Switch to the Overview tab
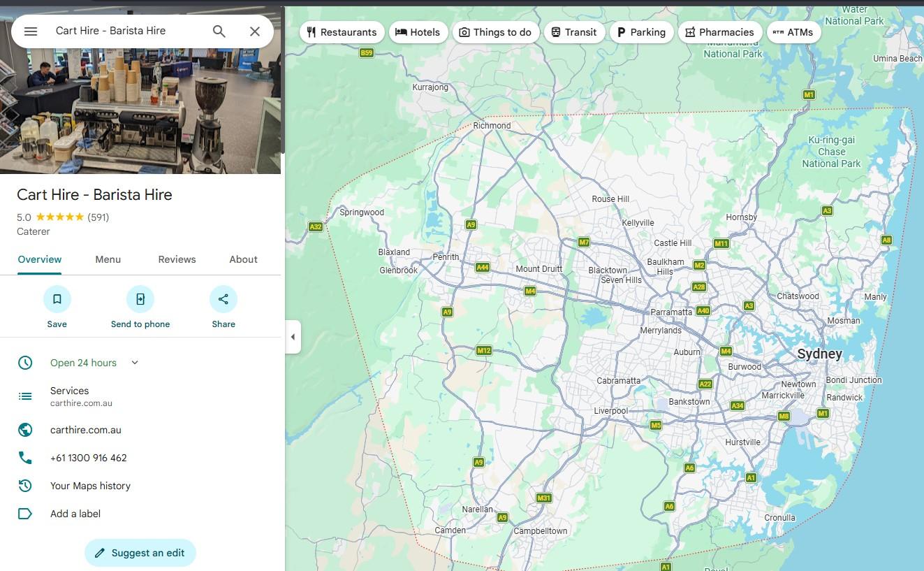The width and height of the screenshot is (924, 571). [x=40, y=259]
